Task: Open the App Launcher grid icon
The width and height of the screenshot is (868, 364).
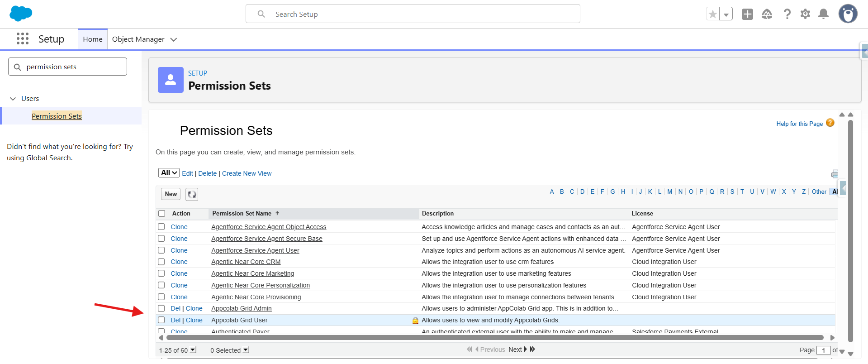Action: point(23,38)
